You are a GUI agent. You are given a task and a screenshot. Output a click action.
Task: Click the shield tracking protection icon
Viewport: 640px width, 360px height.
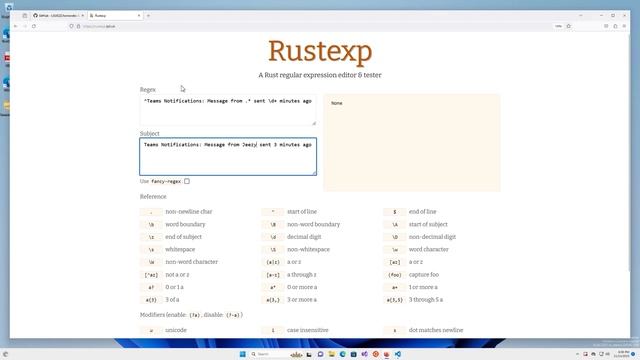[x=71, y=26]
